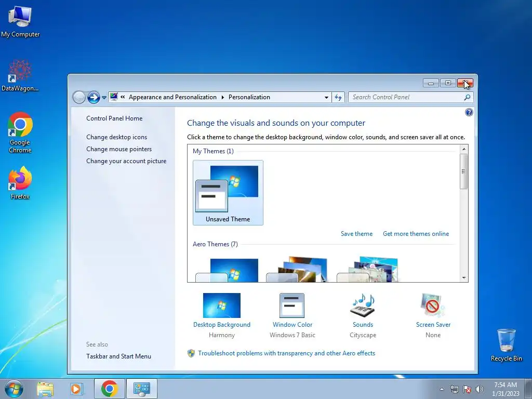The height and width of the screenshot is (399, 532).
Task: Click the theme list scroll down arrow
Action: pyautogui.click(x=464, y=278)
